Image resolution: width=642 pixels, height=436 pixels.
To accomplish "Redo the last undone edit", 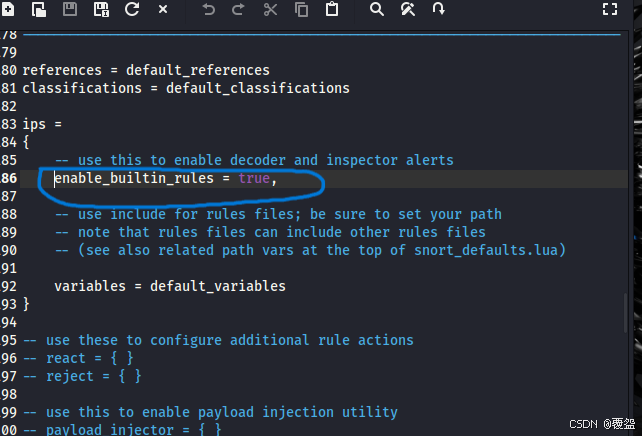I will (238, 9).
